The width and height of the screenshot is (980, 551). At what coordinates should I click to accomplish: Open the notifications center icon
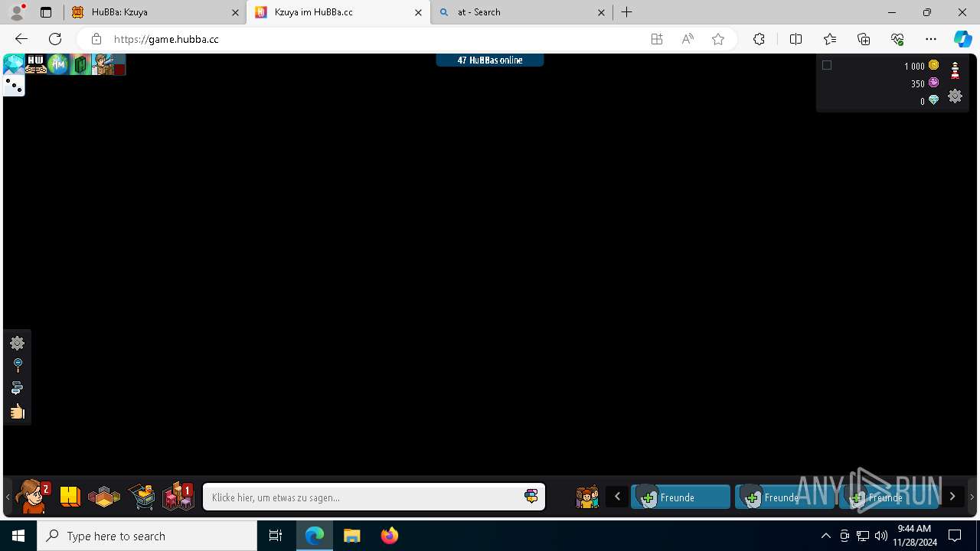[x=955, y=536]
